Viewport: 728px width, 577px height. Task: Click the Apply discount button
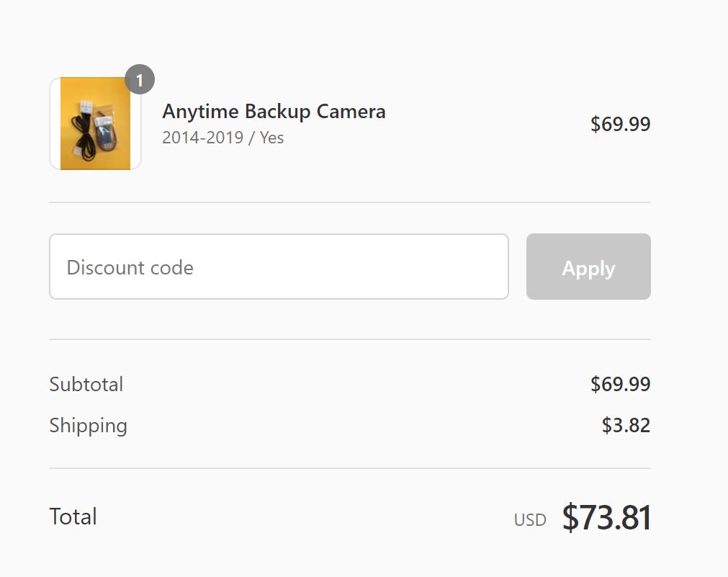[588, 267]
